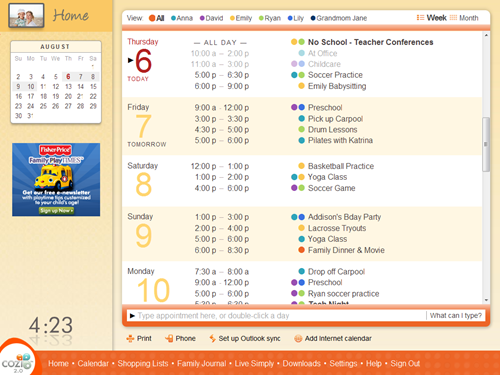500x375 pixels.
Task: Filter calendar view to David
Action: pyautogui.click(x=211, y=18)
